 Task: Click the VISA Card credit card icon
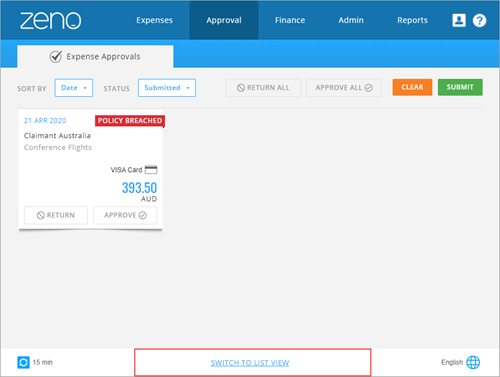pos(151,170)
